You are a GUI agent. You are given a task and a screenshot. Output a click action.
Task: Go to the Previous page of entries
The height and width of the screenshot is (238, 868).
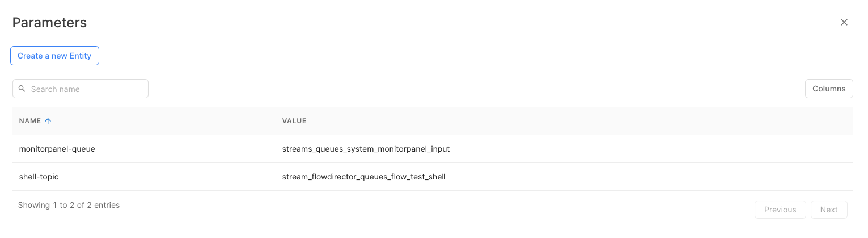click(x=780, y=210)
